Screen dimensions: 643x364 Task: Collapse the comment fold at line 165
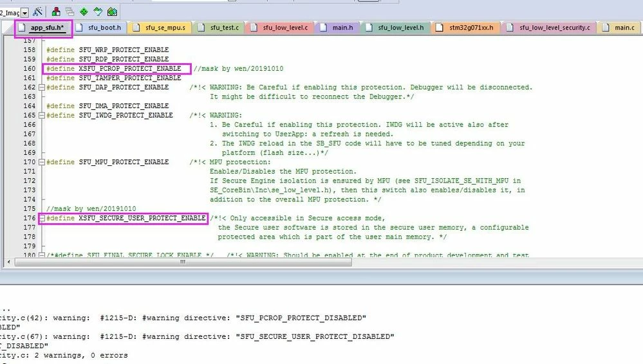[41, 116]
